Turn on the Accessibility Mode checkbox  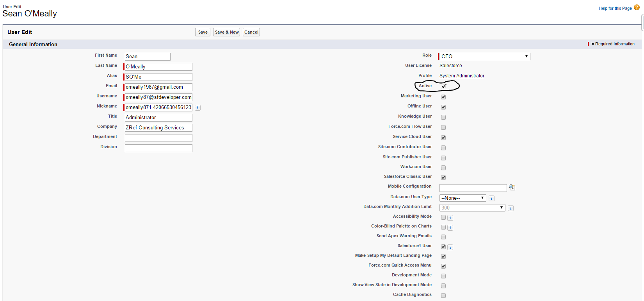point(443,217)
